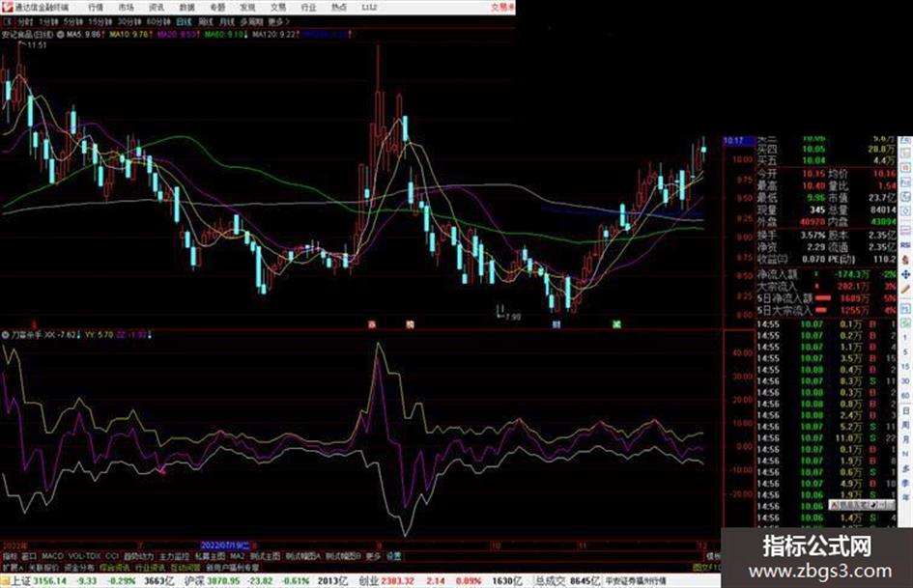
Task: Open the 关联报价 panel tab
Action: pos(43,567)
